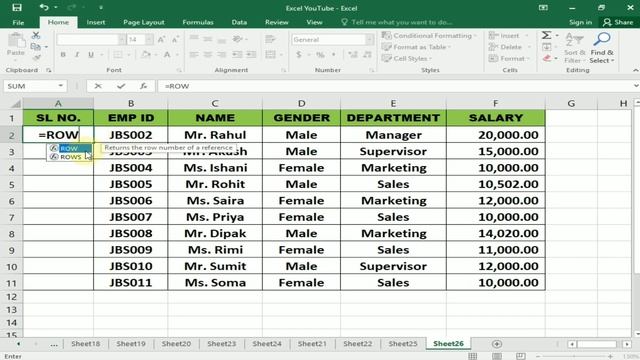This screenshot has width=640, height=360.
Task: Click the Format Painter icon
Action: [x=36, y=58]
